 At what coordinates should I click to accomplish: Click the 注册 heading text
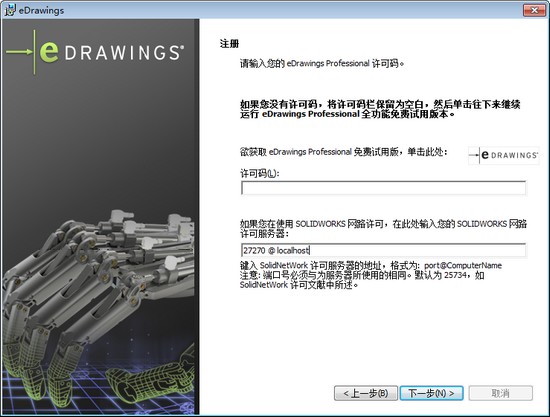(x=229, y=44)
